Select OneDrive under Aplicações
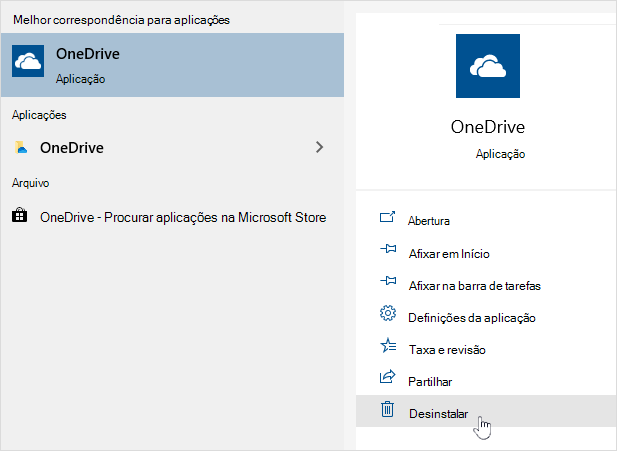The width and height of the screenshot is (617, 451). click(172, 148)
